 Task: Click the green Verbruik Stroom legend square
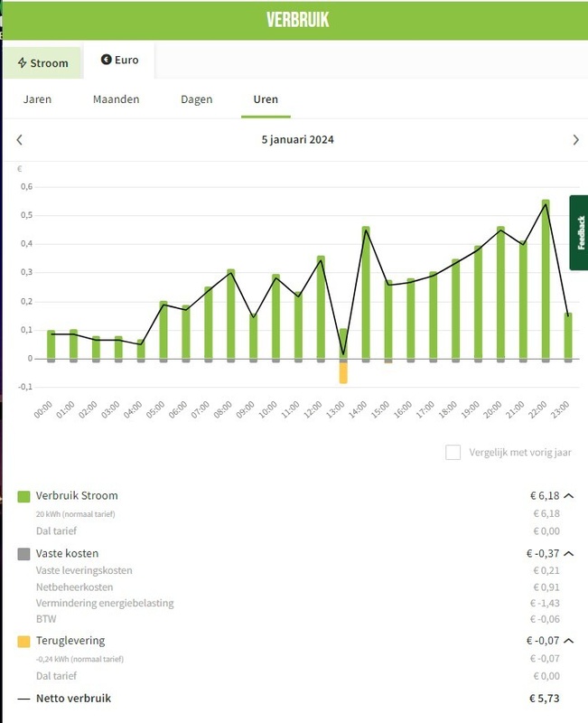point(24,496)
